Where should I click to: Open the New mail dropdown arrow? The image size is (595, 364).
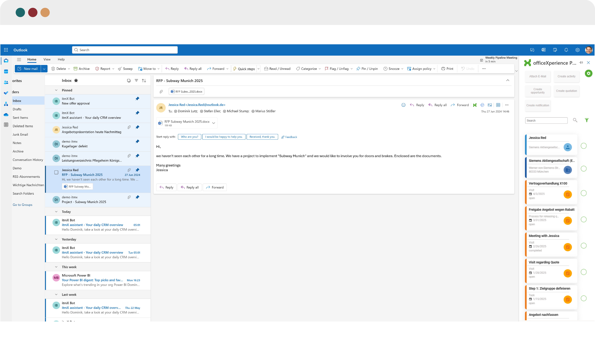click(x=44, y=69)
